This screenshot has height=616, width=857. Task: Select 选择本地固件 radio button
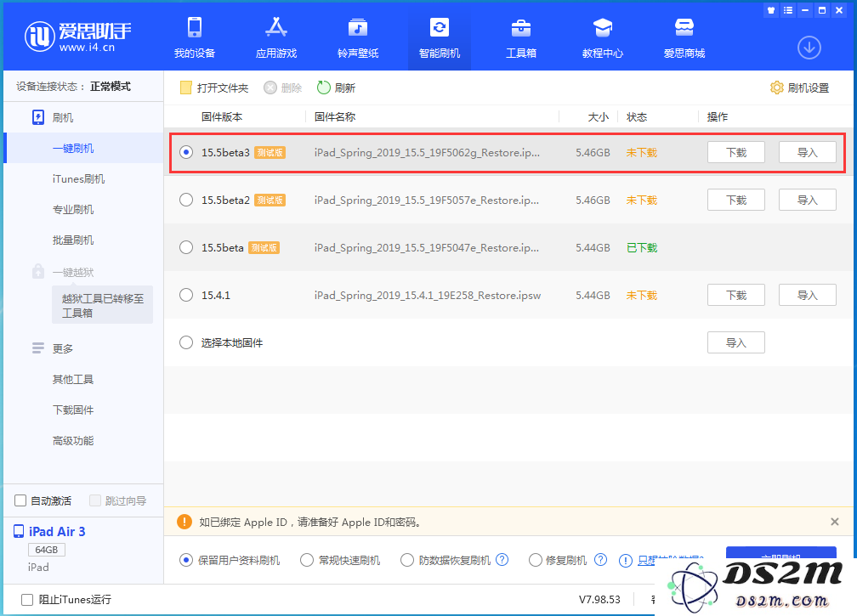tap(186, 342)
